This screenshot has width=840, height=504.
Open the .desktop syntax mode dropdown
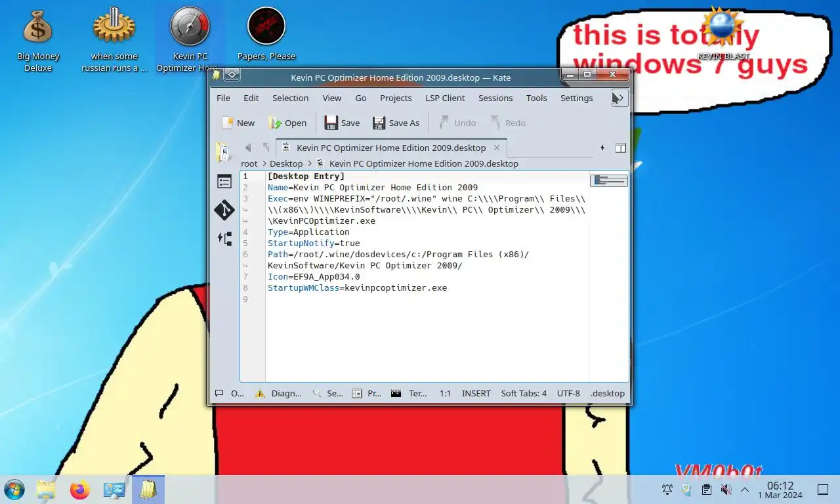(x=608, y=393)
